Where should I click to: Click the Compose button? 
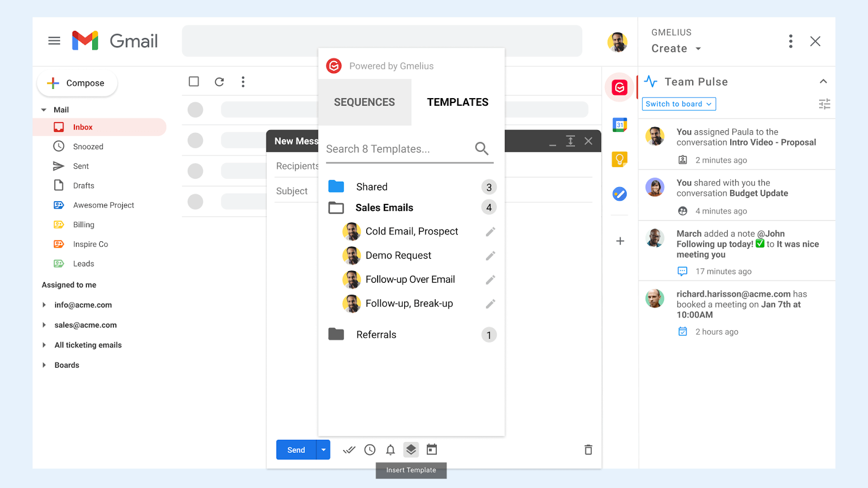pyautogui.click(x=77, y=83)
